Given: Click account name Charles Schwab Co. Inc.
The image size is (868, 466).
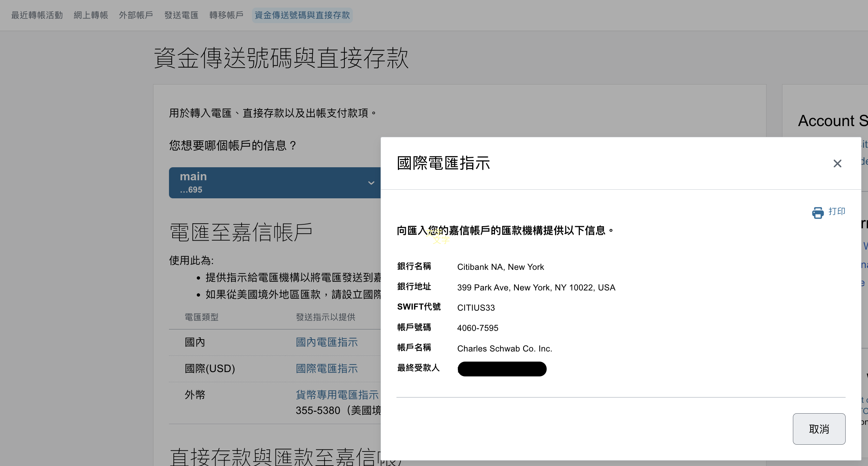Looking at the screenshot, I should click(505, 348).
